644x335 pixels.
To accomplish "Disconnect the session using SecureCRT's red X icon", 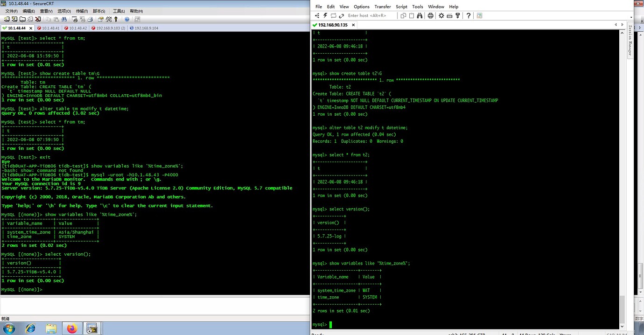I will coord(38,19).
